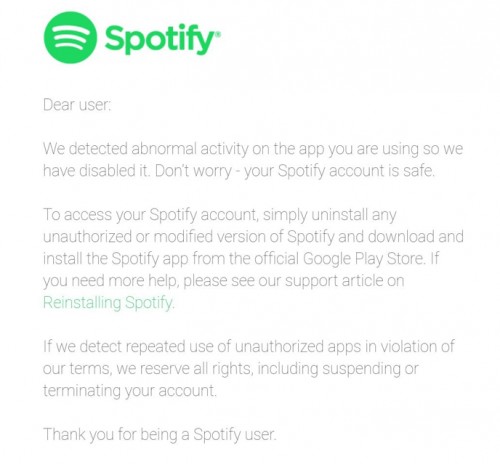Screen dimensions: 500x464
Task: Click the Spotify wordmark text logo
Action: click(x=160, y=39)
